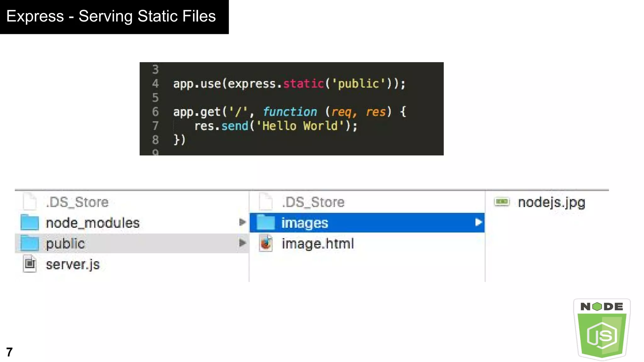Click the public folder icon
This screenshot has width=644, height=362.
[x=30, y=243]
